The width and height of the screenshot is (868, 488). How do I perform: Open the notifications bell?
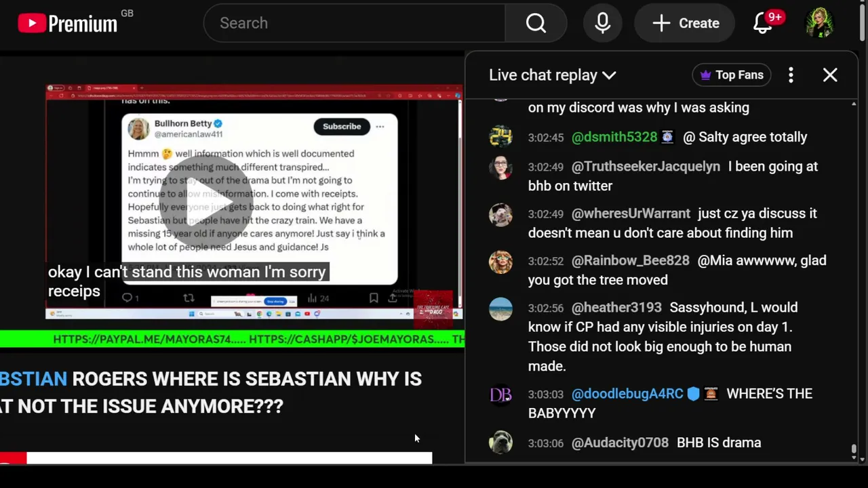pos(763,23)
